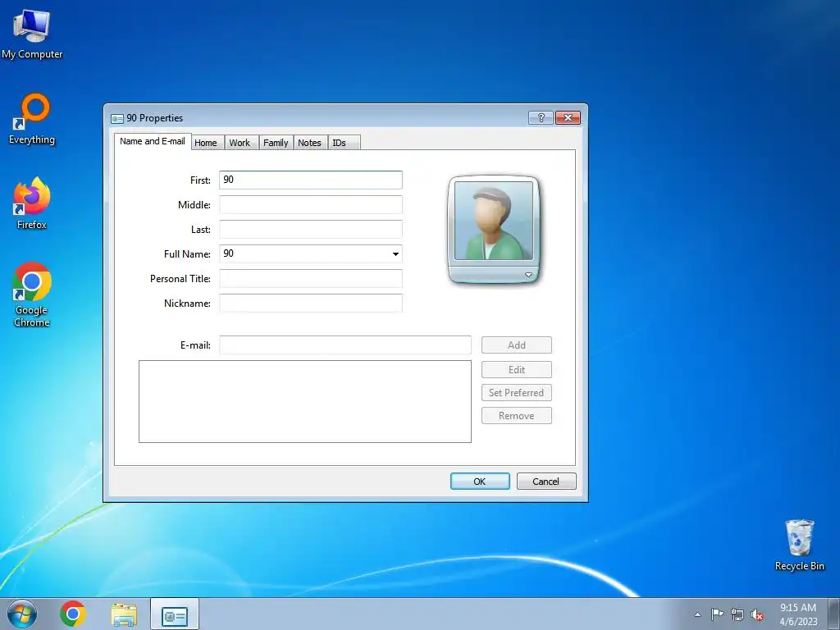The height and width of the screenshot is (630, 840).
Task: Open the Family tab
Action: click(x=276, y=143)
